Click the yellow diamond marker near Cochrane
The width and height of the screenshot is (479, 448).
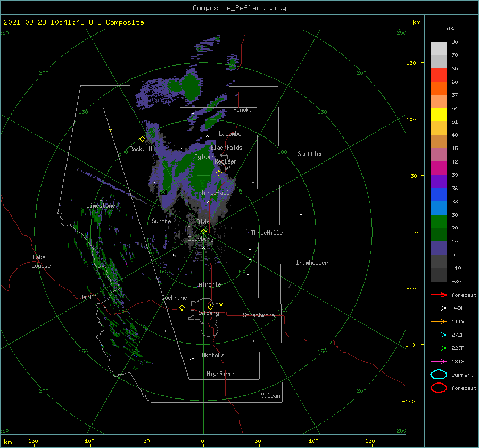(182, 308)
